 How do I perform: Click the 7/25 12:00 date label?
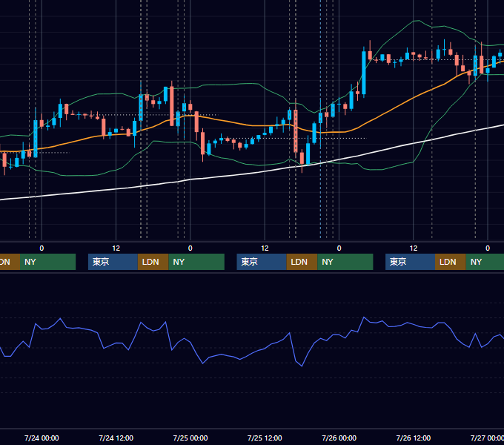click(265, 438)
